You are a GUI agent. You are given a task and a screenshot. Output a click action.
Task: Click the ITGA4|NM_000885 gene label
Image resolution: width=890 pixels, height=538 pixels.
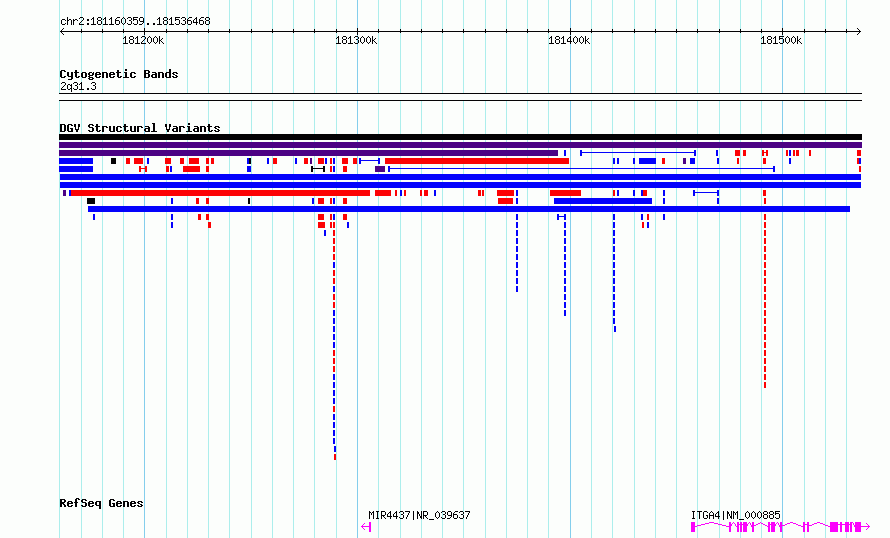(736, 515)
